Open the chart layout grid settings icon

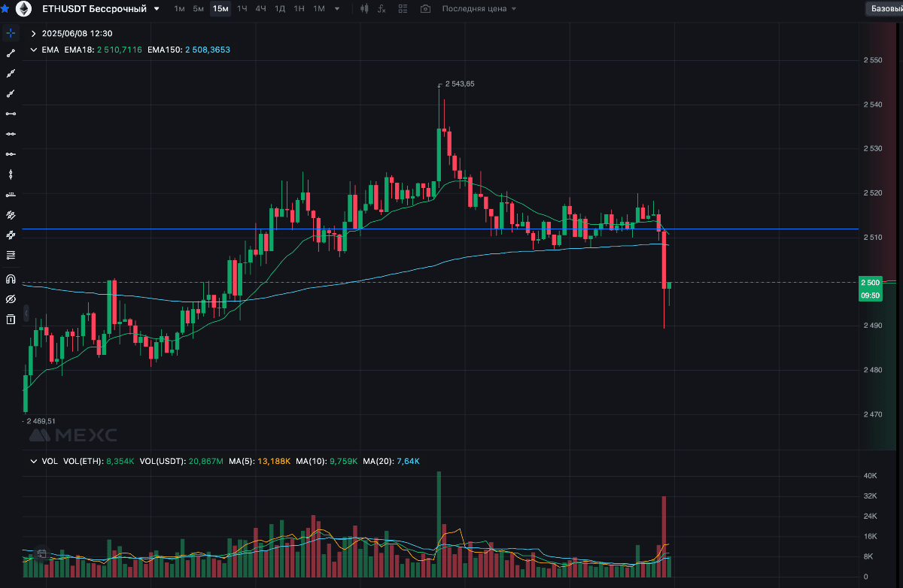click(403, 9)
